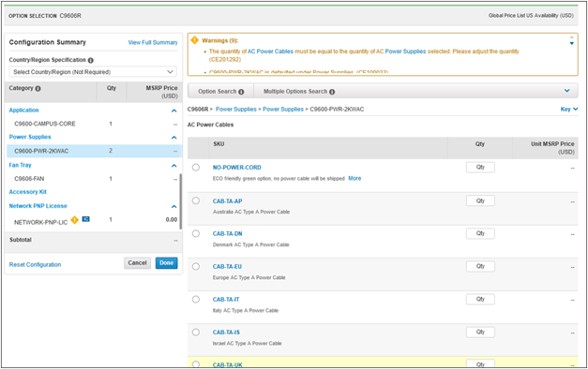Open the CAB-TA-IS SKU link
Viewport: 588px width, 369px height.
226,332
